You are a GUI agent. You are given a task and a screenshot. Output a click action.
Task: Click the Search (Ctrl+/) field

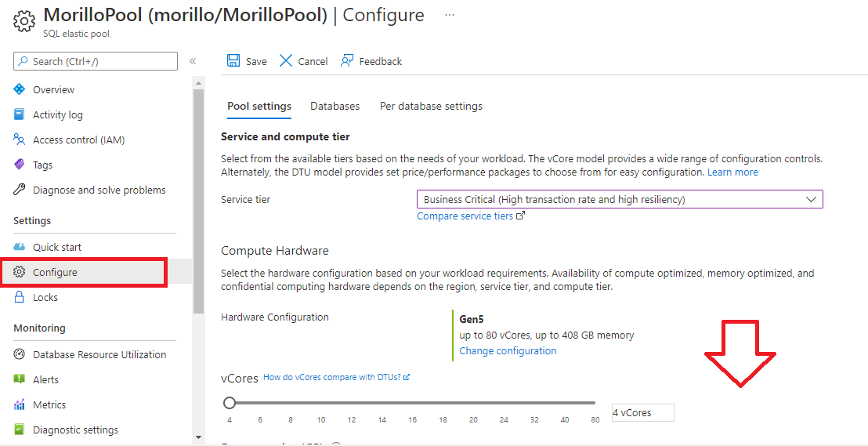coord(96,61)
